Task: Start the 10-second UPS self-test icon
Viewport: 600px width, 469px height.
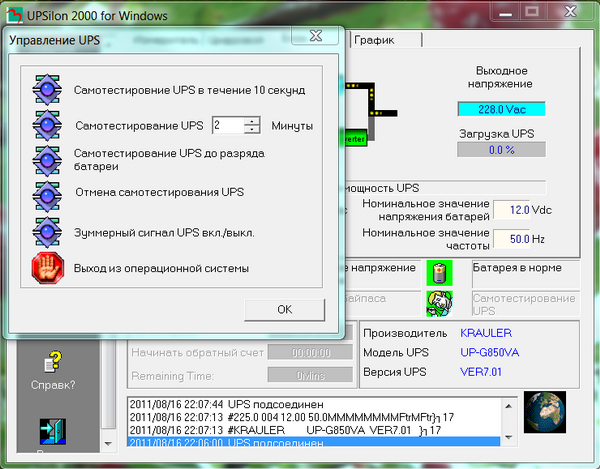Action: coord(47,90)
